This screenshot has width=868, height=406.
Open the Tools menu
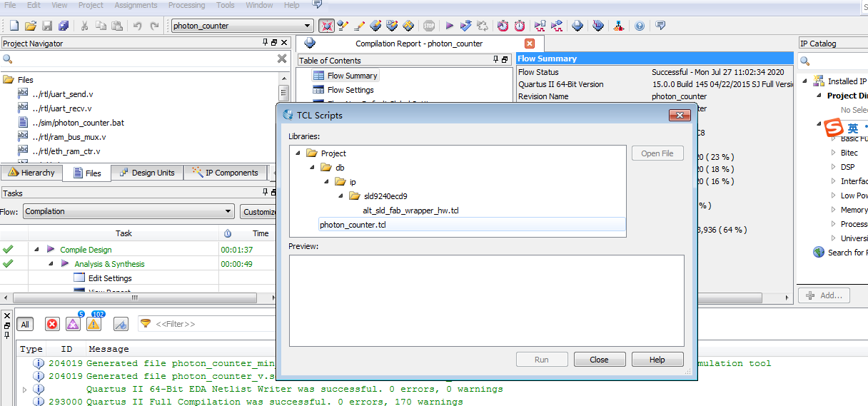pos(226,5)
